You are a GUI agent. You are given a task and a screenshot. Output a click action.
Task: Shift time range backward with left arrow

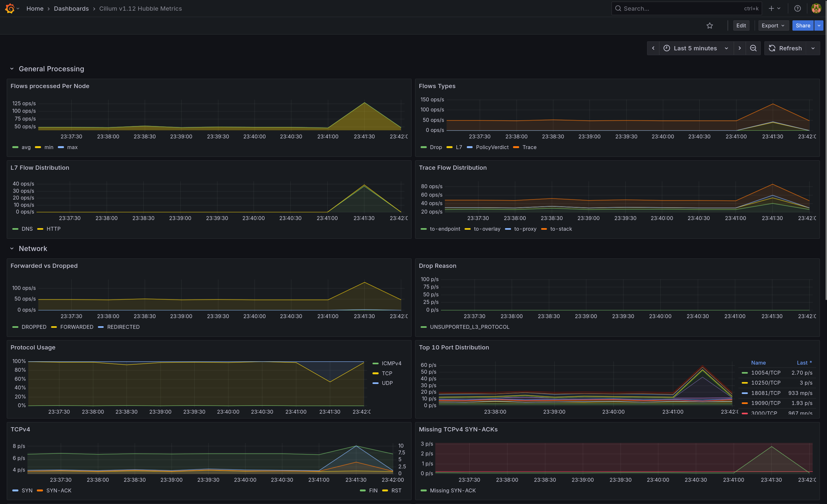[x=653, y=48]
